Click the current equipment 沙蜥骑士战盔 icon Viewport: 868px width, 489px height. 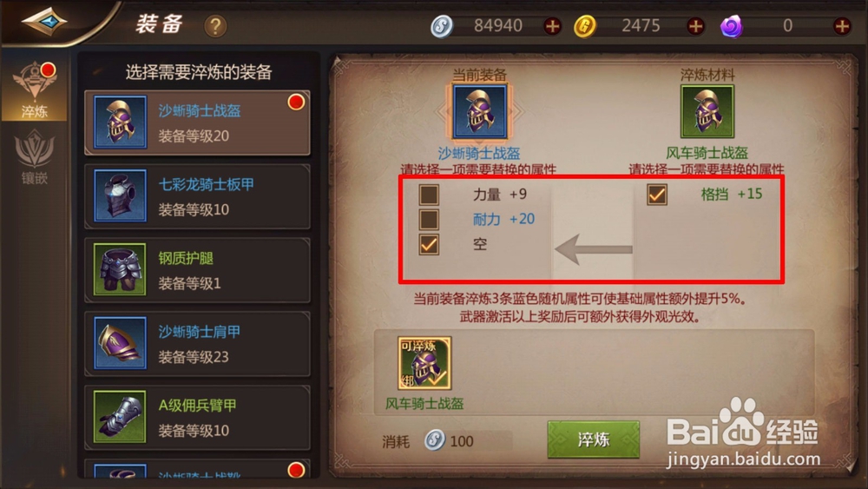click(479, 112)
